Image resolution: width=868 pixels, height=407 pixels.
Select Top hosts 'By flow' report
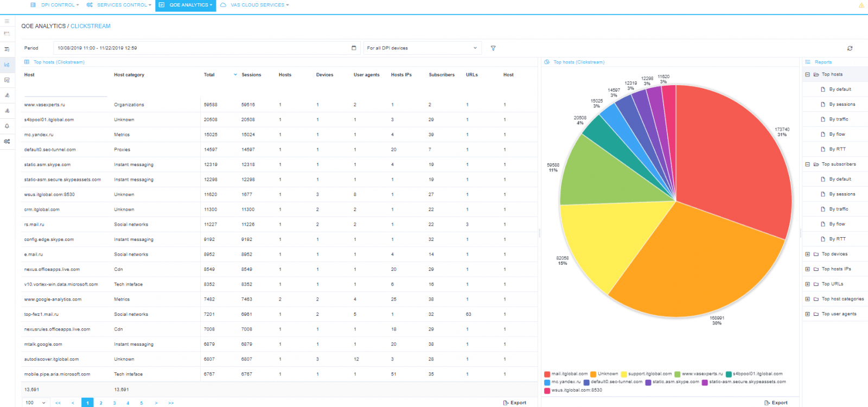837,134
